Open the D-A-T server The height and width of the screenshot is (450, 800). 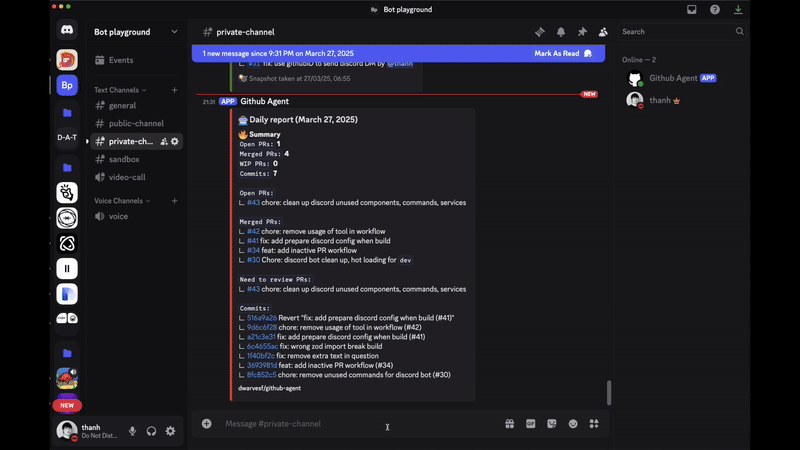coord(67,137)
